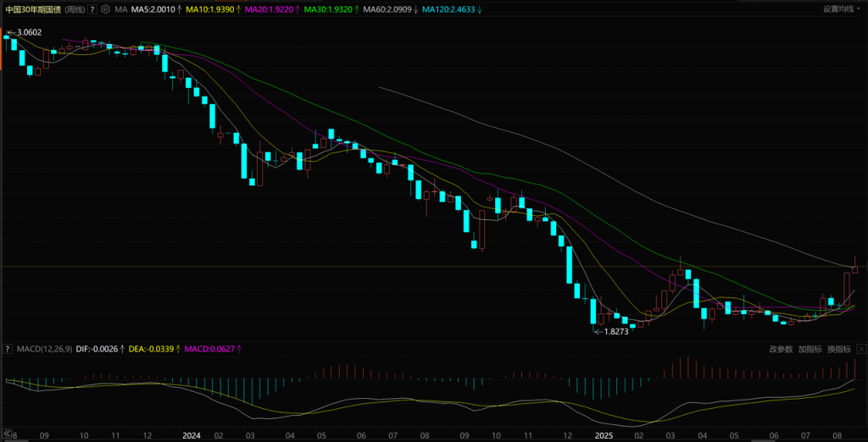Click the help question mark beside 周线
The image size is (868, 442).
(92, 9)
